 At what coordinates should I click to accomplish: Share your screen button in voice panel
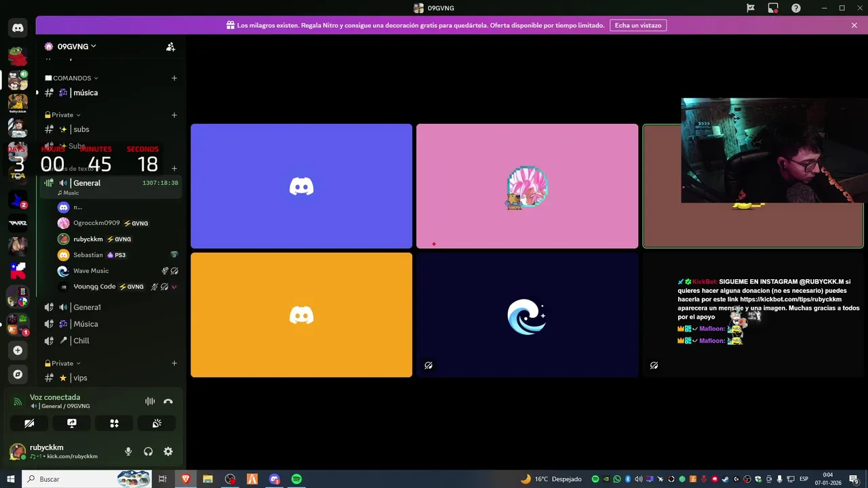[72, 423]
